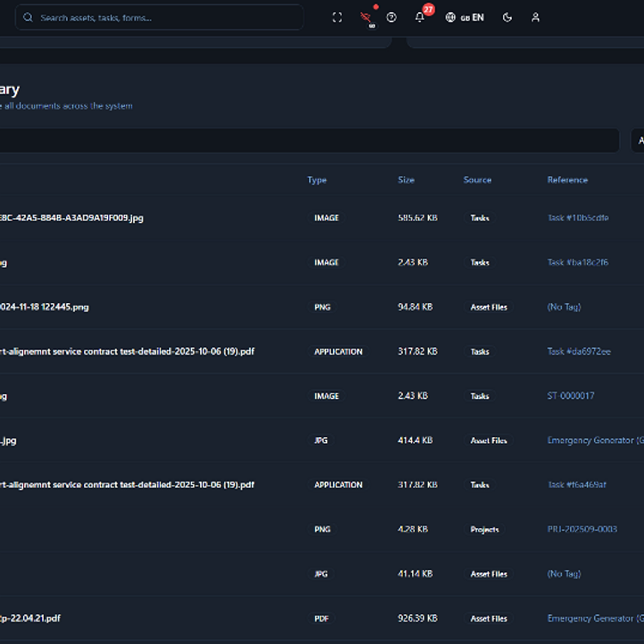
Task: Click size value 4.28 KB
Action: coord(413,529)
